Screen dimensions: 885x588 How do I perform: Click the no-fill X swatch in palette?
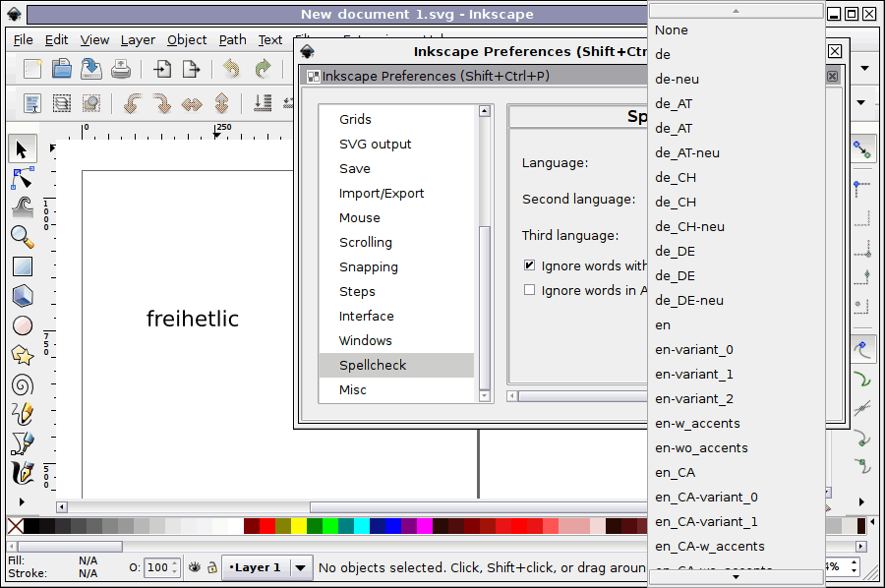(x=16, y=526)
